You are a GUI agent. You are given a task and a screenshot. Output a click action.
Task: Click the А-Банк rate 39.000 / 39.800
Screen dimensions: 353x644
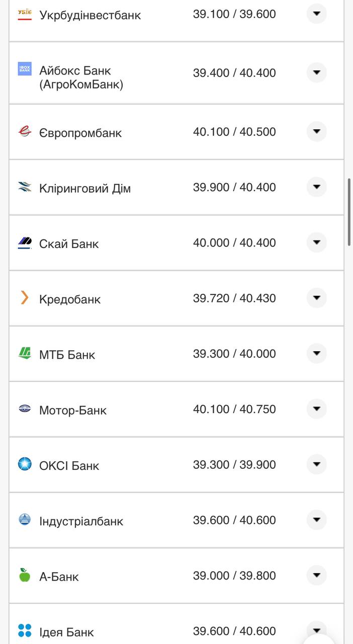coord(234,576)
